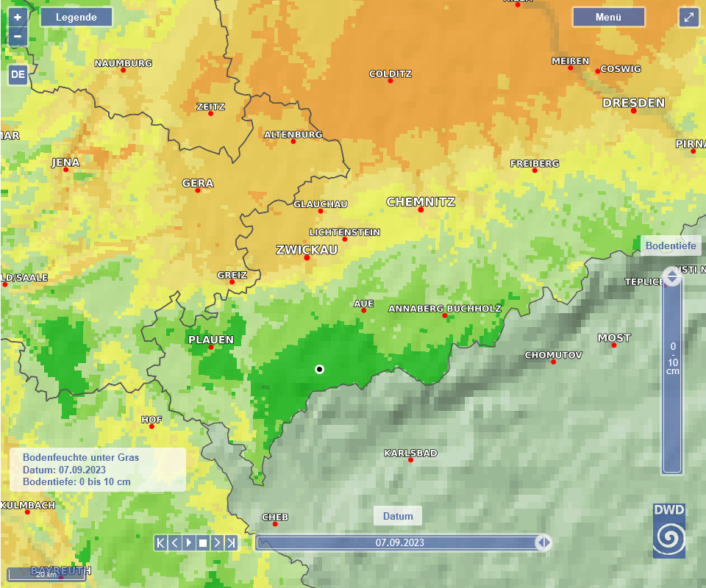
Task: Switch language with DE button
Action: point(18,74)
